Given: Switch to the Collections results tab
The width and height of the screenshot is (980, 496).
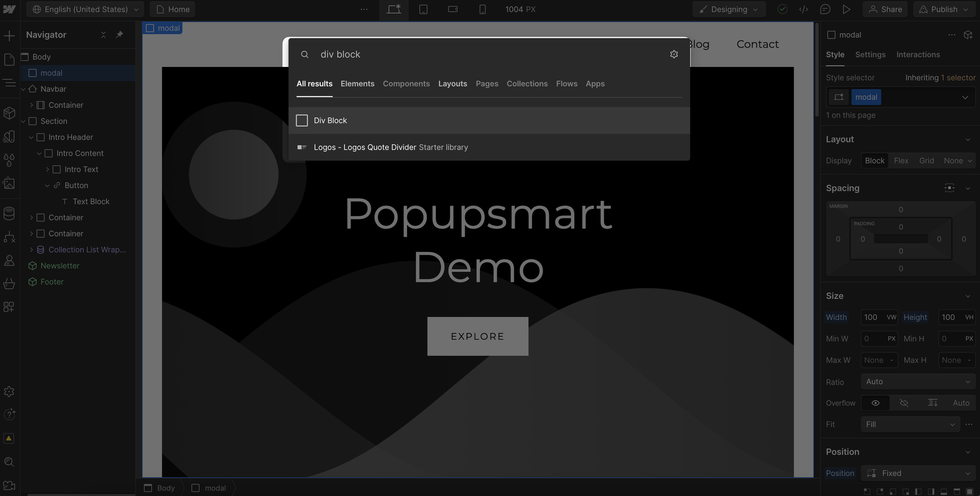Looking at the screenshot, I should [x=527, y=84].
